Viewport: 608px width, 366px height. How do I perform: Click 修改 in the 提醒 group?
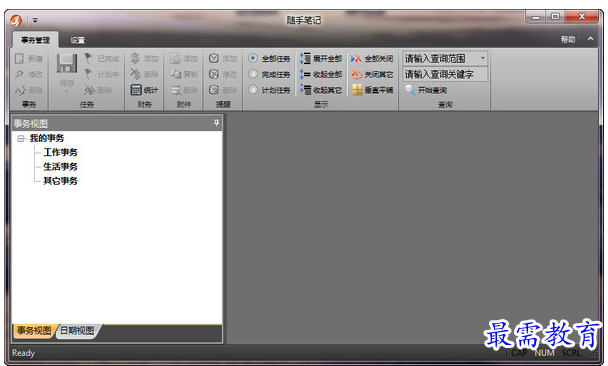[223, 74]
